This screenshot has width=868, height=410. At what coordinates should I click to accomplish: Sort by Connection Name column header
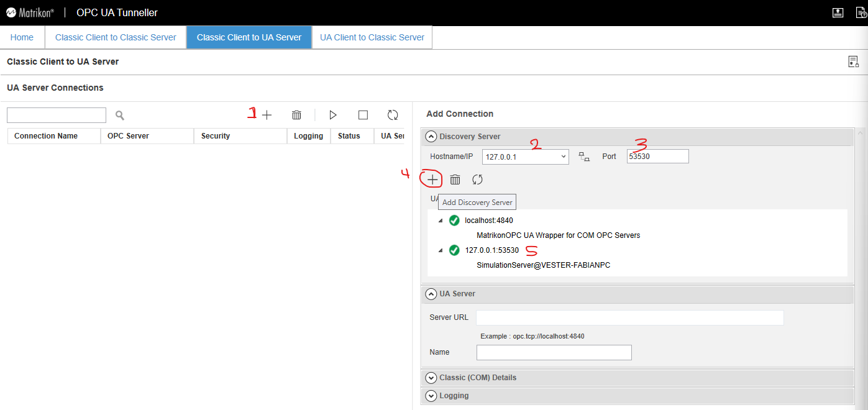(54, 136)
